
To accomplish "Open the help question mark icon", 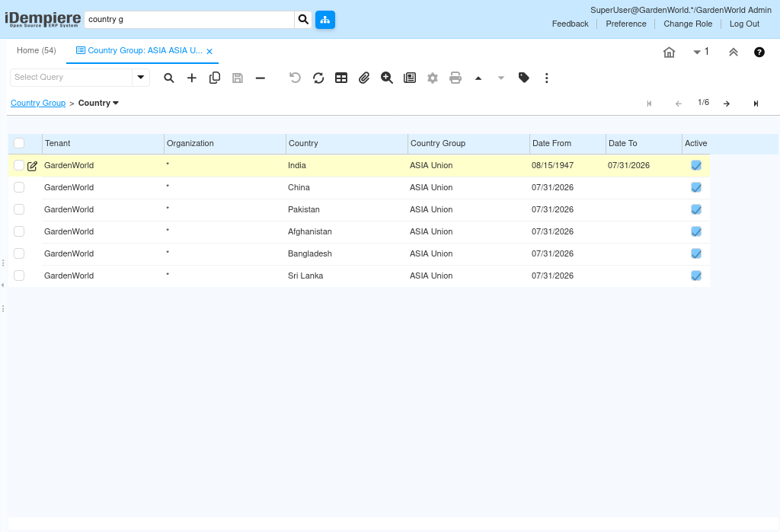I will coord(759,53).
